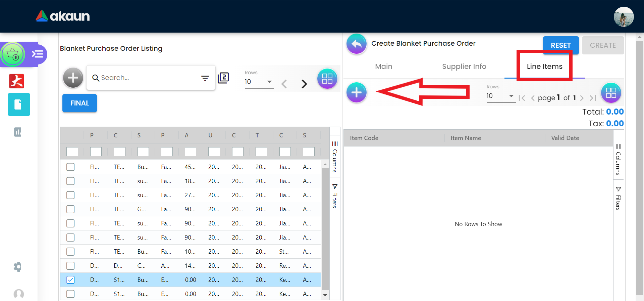Tick checkbox for the G... supplier row
Image resolution: width=644 pixels, height=301 pixels.
coord(70,209)
